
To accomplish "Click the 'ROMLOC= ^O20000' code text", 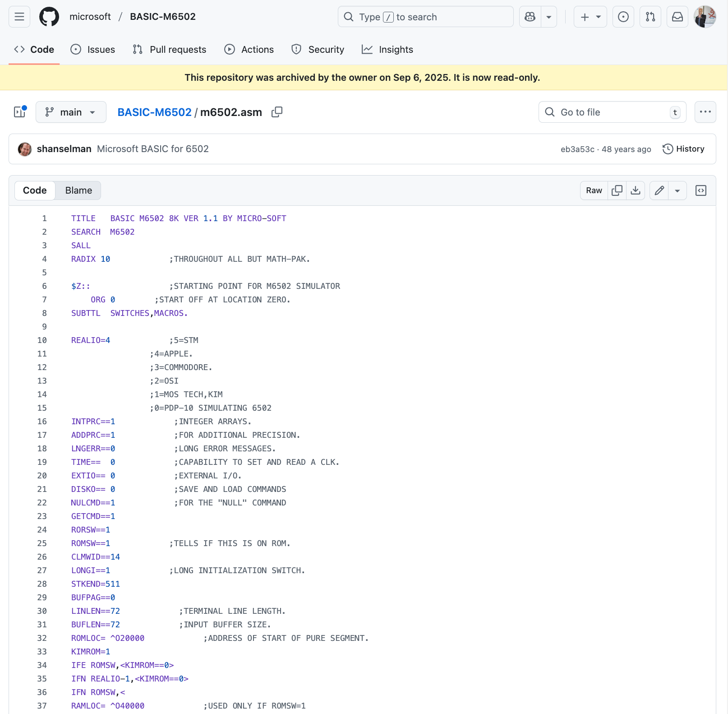I will pyautogui.click(x=108, y=638).
